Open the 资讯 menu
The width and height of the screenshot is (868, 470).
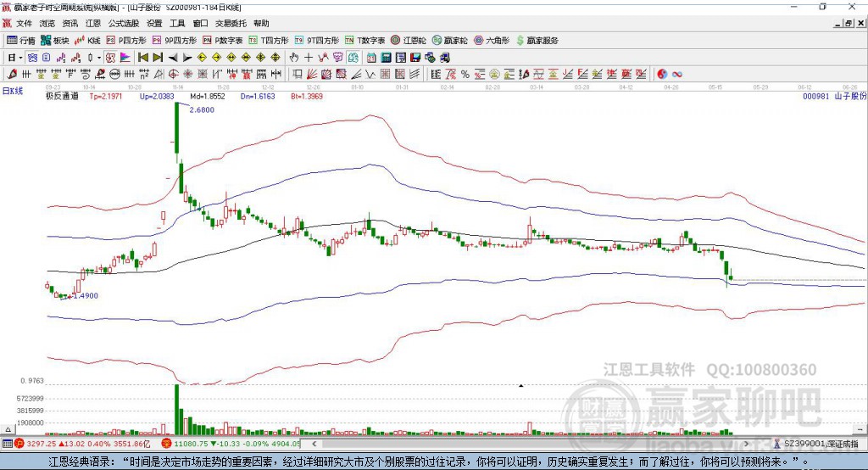pos(70,23)
